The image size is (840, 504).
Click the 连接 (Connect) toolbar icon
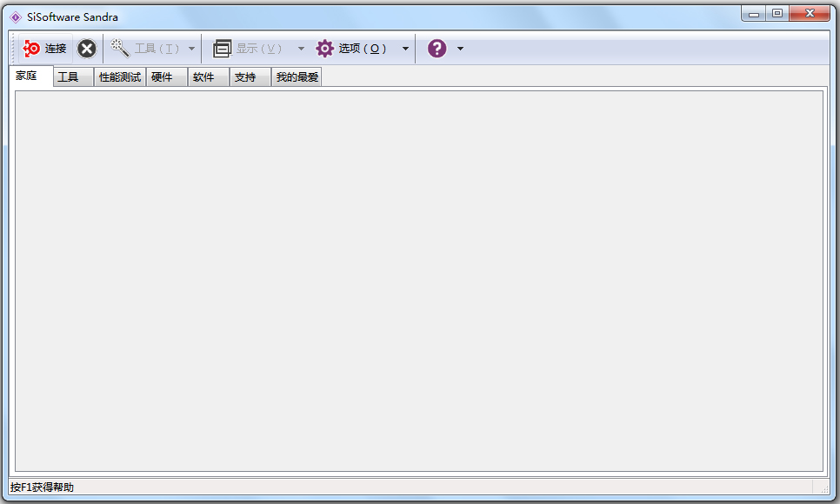31,48
